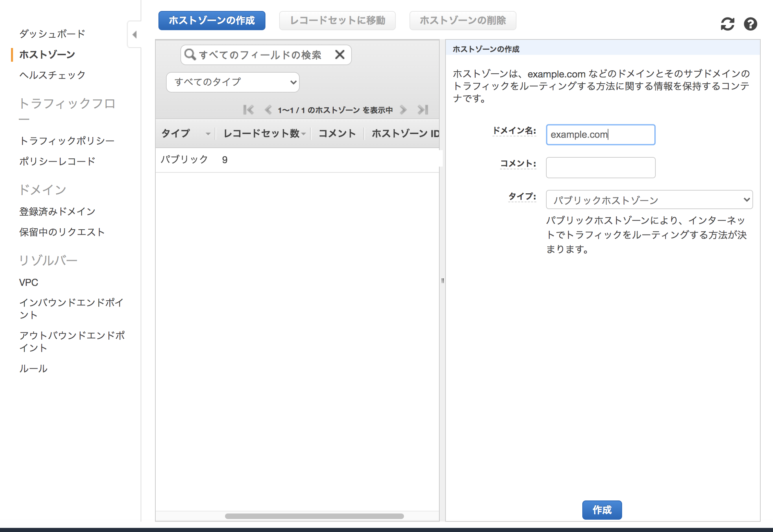Click ホストゾーンの作成 button
Screen dimensions: 773x532
[212, 21]
